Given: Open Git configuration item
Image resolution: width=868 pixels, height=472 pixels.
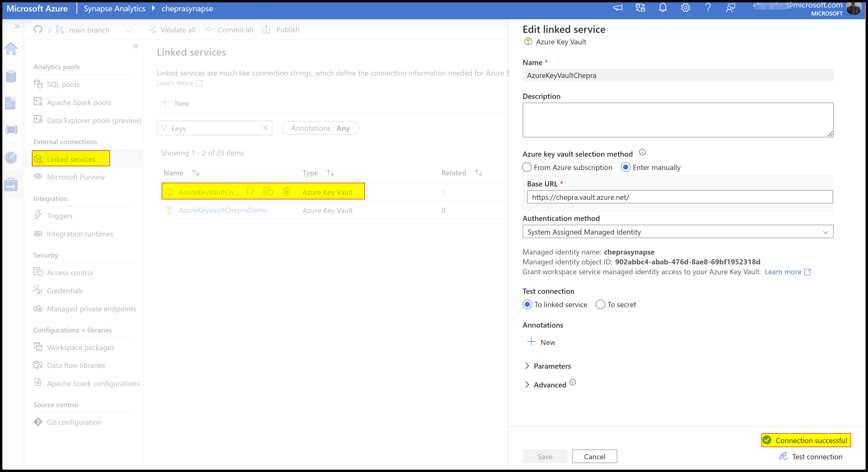Looking at the screenshot, I should coord(67,422).
